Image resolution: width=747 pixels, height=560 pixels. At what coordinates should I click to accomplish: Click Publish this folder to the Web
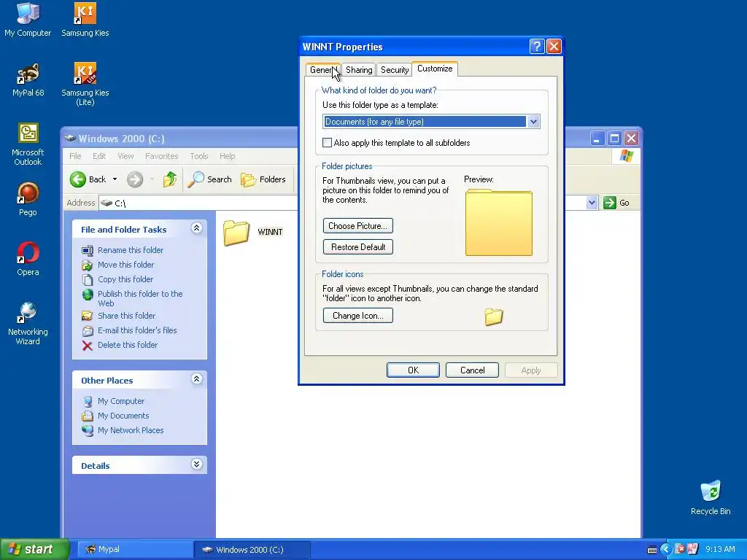[x=140, y=298]
